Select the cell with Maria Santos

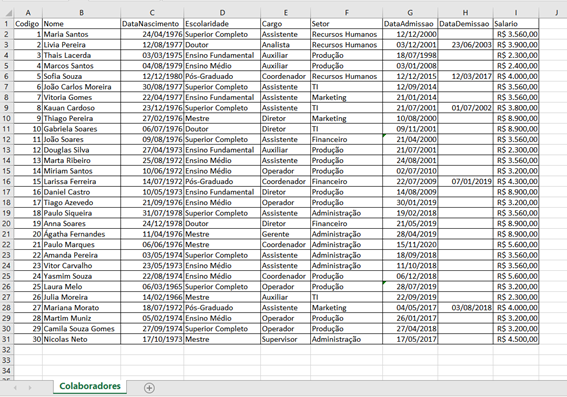pos(81,34)
